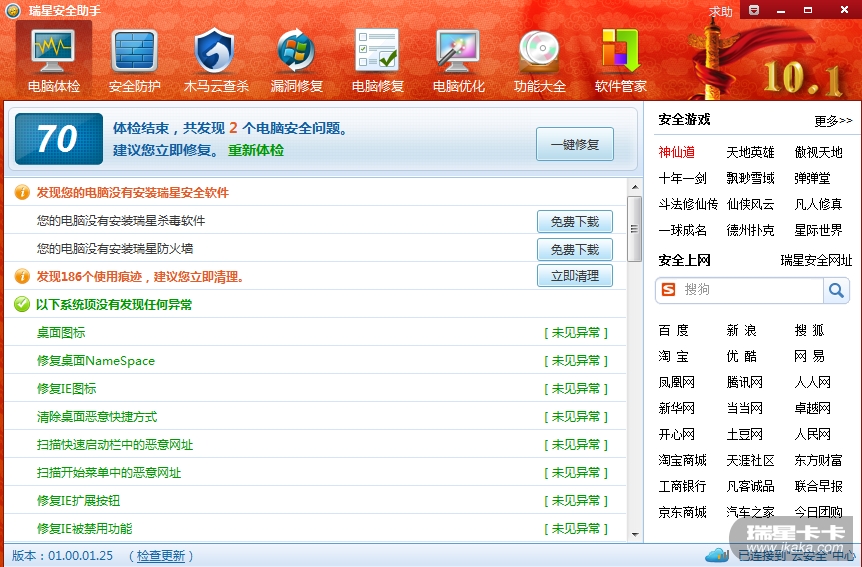The image size is (862, 567).
Task: Open the 凤凰网 site link
Action: click(677, 382)
